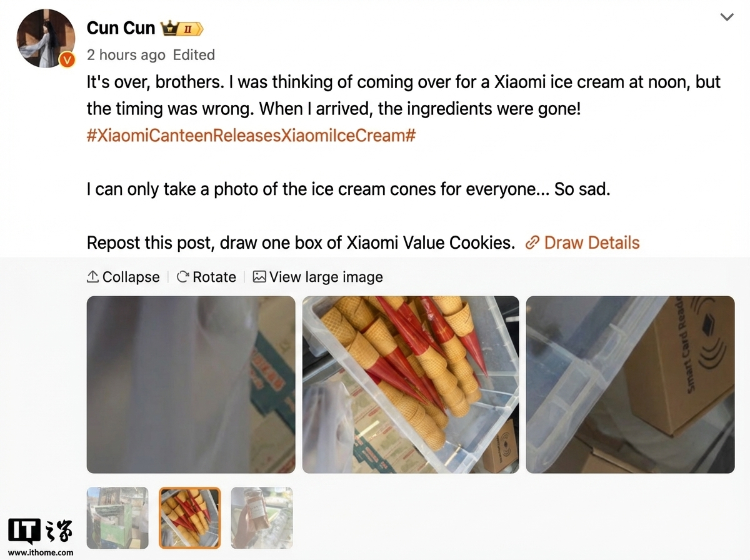This screenshot has height=560, width=750.
Task: Click the picture icon before View large image
Action: [x=259, y=277]
